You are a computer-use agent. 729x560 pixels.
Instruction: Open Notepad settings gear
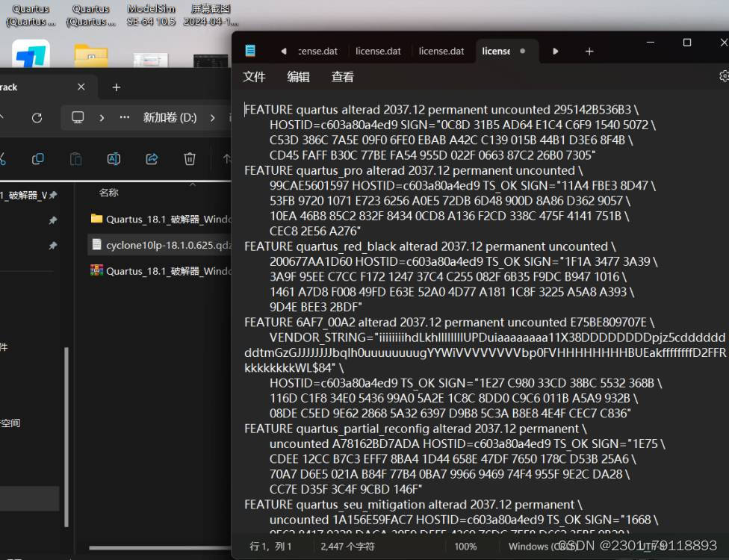click(x=724, y=75)
